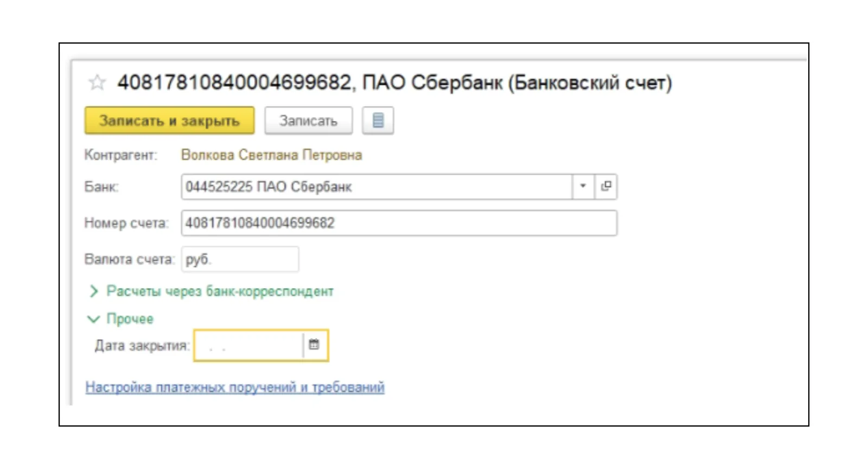Open the Банк field dropdown arrow
Screen dimensions: 868x469
click(x=583, y=187)
